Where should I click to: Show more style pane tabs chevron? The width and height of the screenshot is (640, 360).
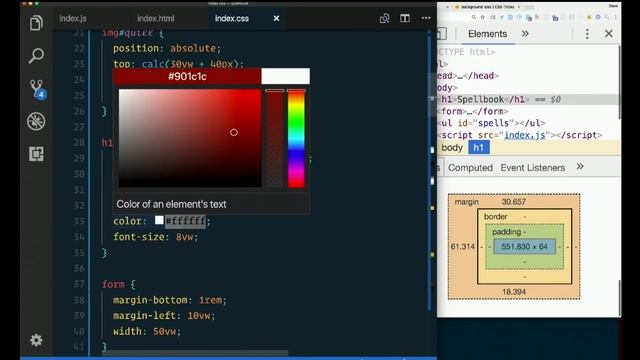580,167
